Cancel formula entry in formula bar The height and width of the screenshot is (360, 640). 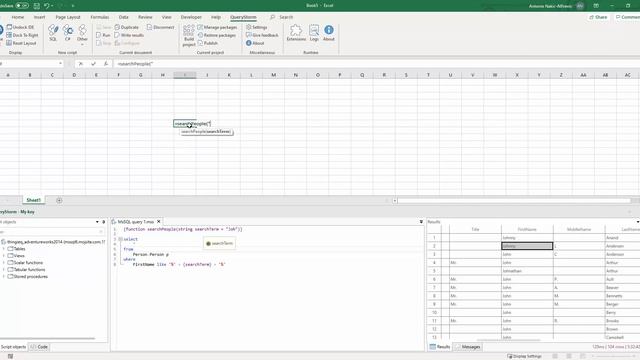coord(80,64)
